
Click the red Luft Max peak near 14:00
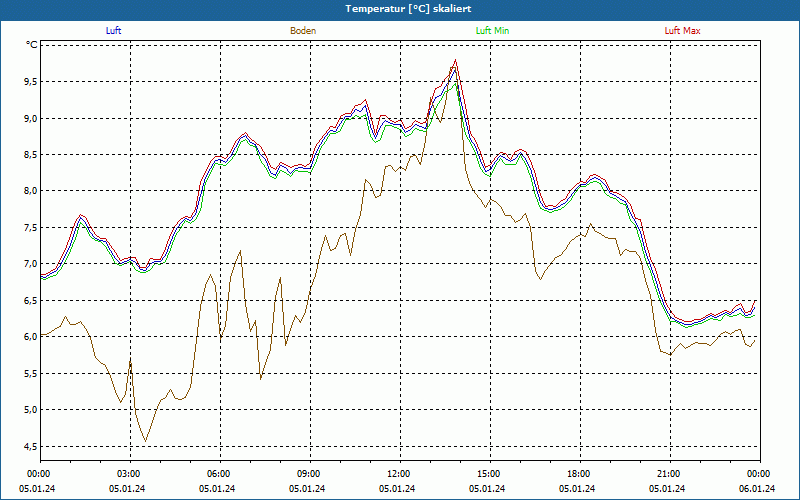[455, 60]
